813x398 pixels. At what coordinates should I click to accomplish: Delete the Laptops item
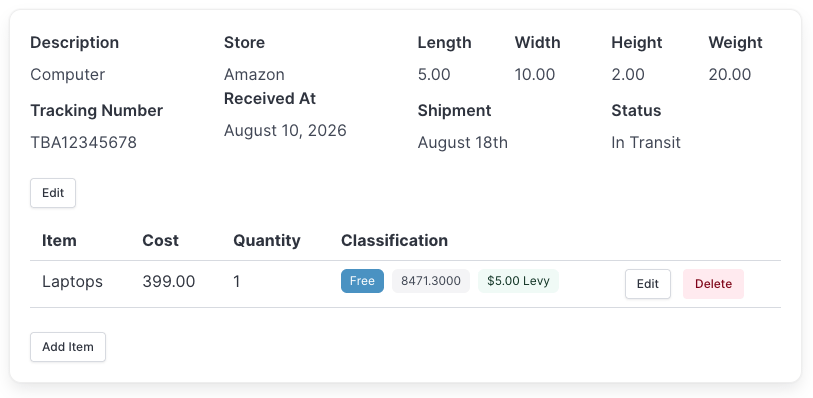point(713,284)
